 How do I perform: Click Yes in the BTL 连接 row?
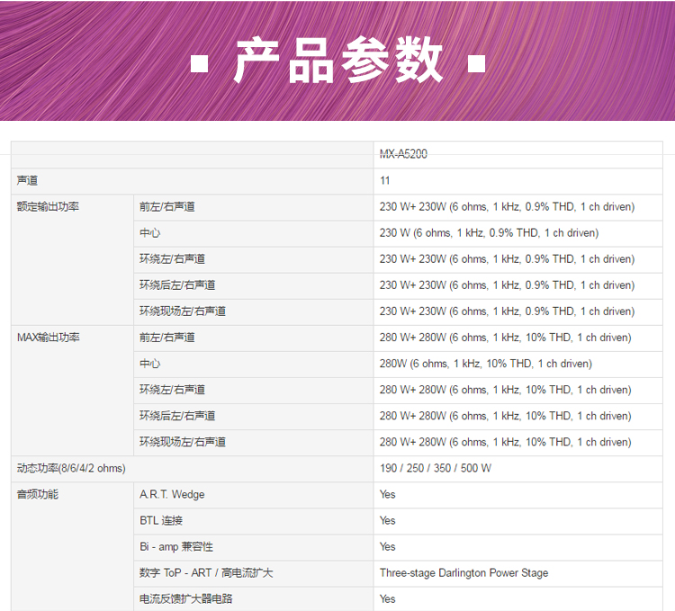coord(387,521)
